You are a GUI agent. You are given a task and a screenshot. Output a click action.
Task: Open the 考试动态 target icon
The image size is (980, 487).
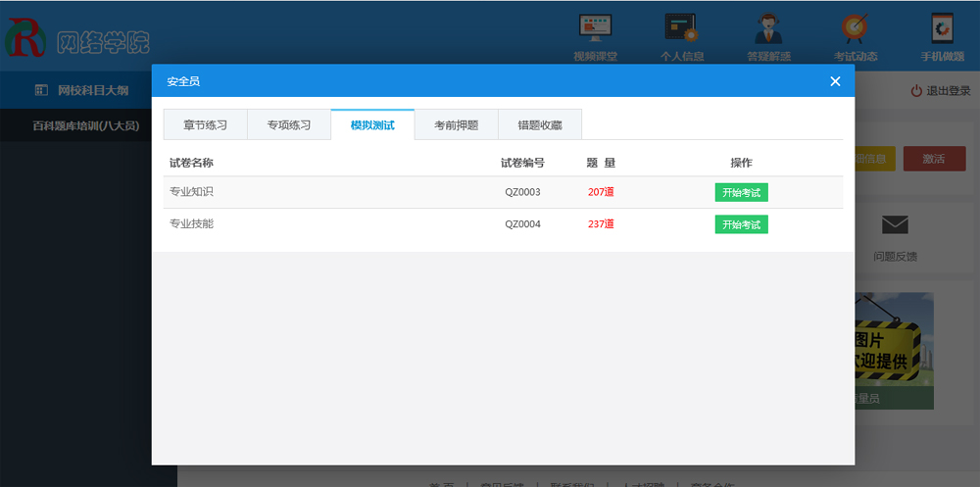tap(855, 28)
